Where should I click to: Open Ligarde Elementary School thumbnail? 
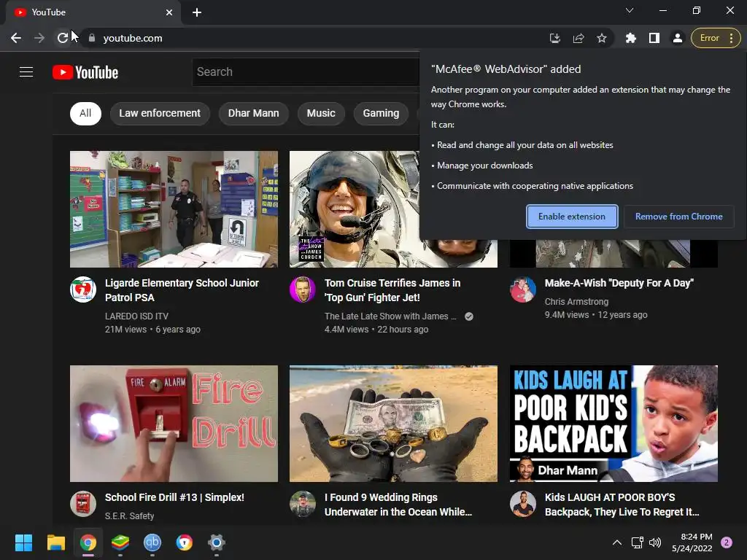coord(174,209)
